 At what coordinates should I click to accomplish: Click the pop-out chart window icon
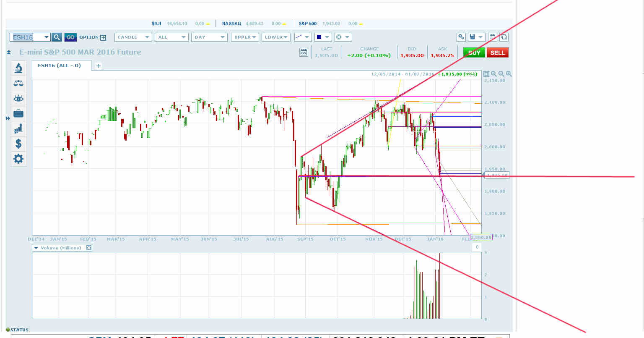coord(504,37)
